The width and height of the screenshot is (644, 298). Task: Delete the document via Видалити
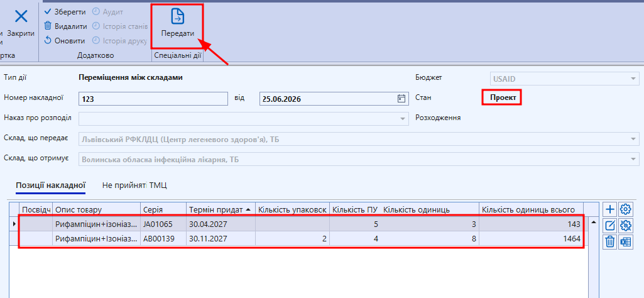[65, 26]
